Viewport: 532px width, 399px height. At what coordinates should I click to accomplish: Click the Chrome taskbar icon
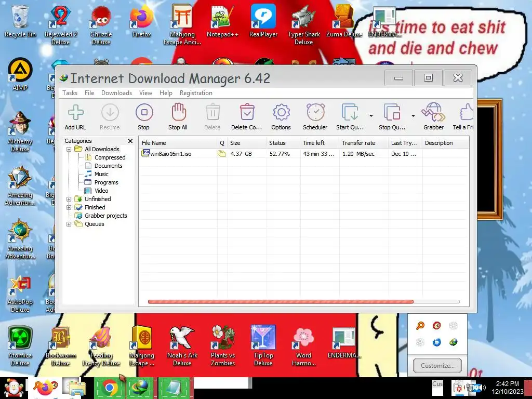(109, 388)
